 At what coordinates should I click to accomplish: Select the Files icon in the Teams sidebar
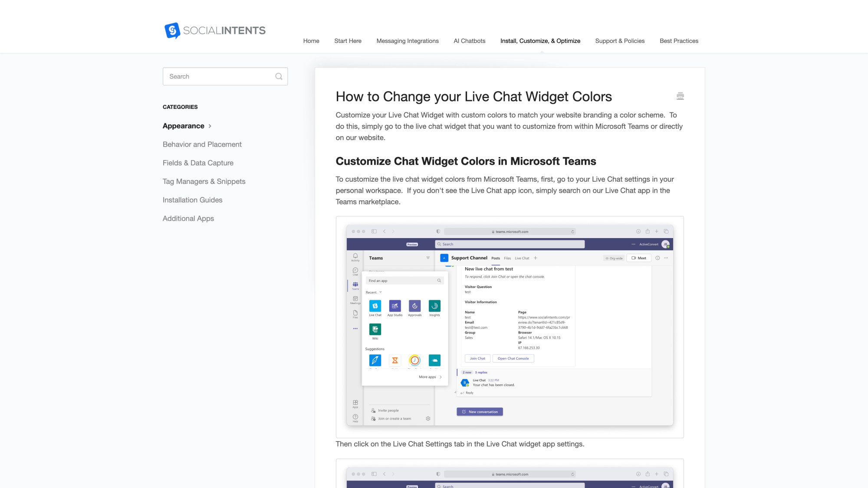[355, 313]
